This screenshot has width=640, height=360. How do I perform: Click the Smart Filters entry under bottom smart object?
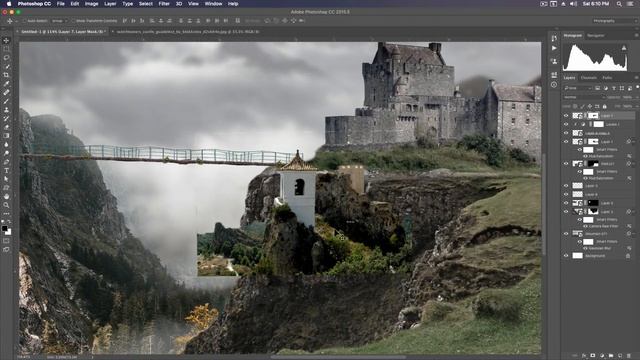607,242
